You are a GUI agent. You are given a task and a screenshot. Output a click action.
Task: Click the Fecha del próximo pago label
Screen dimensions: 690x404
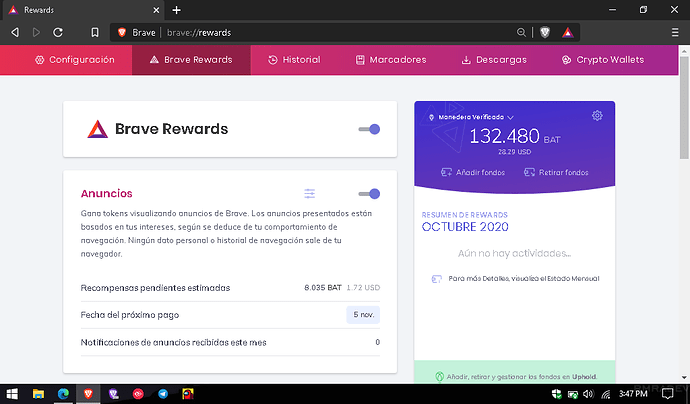coord(130,315)
